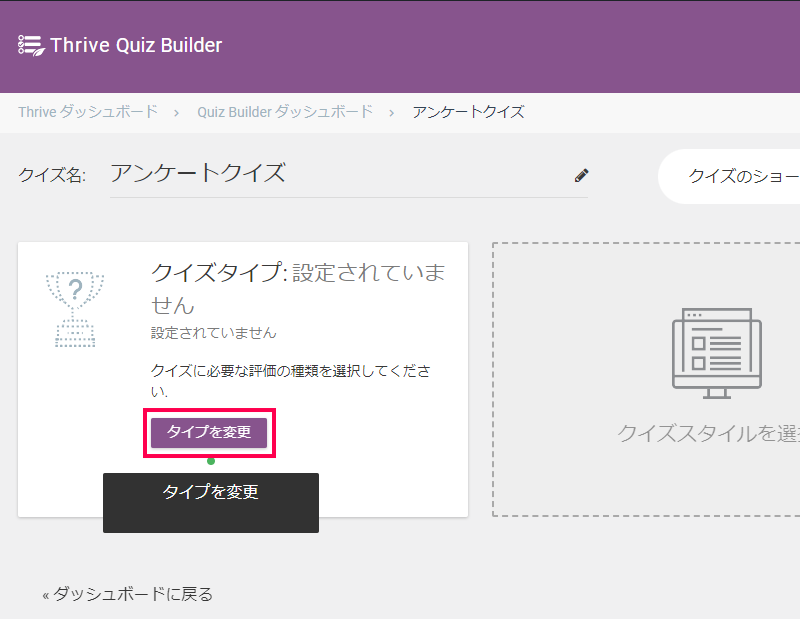Click the pencil icon to edit quiz name
The image size is (800, 619).
[x=581, y=176]
